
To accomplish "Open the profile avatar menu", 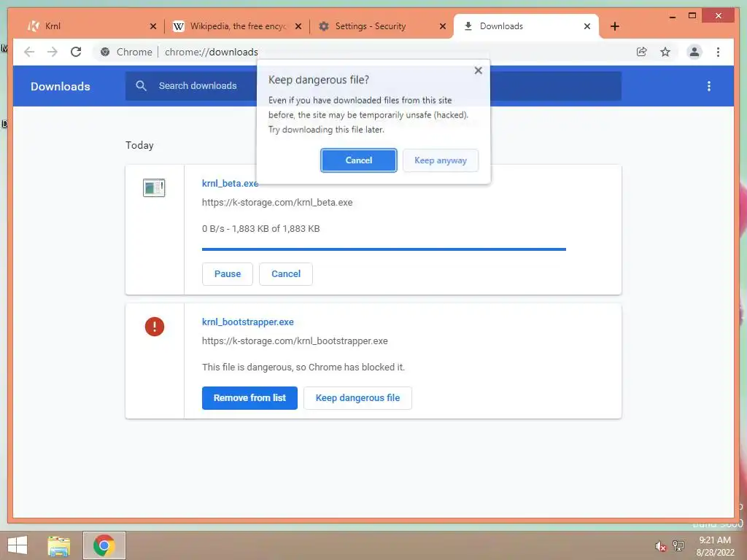I will coord(694,52).
